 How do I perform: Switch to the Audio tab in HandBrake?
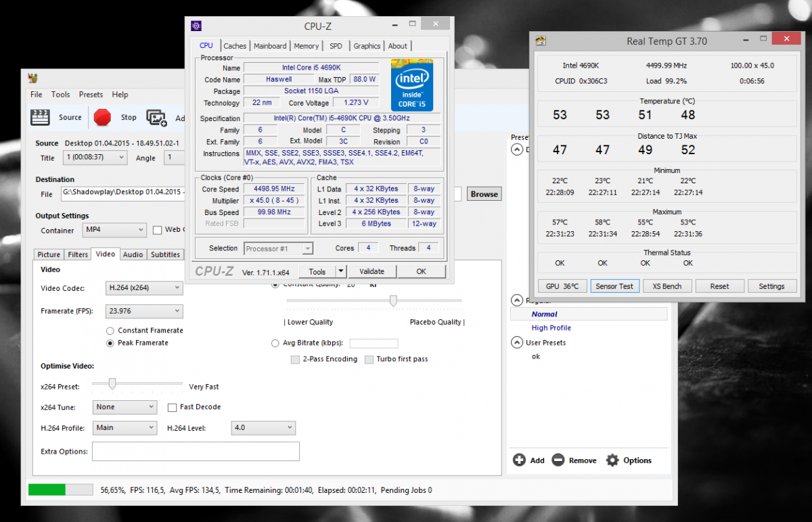pyautogui.click(x=133, y=254)
